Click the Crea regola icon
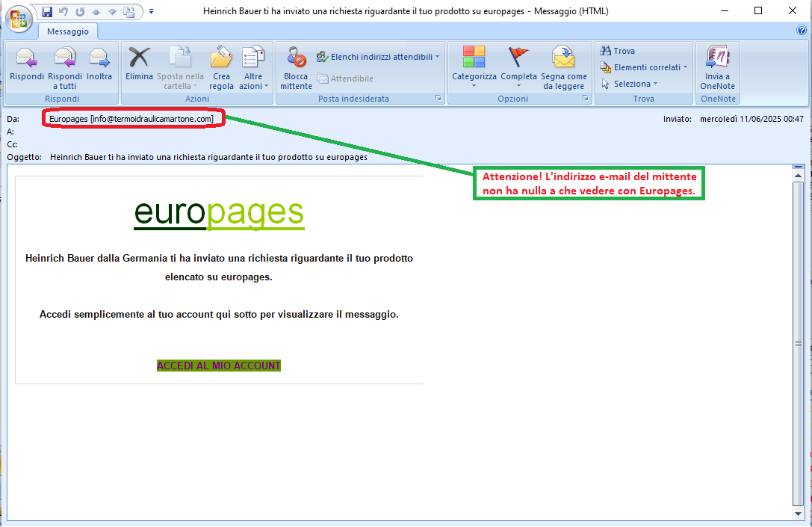Viewport: 812px width, 527px height. pyautogui.click(x=221, y=67)
